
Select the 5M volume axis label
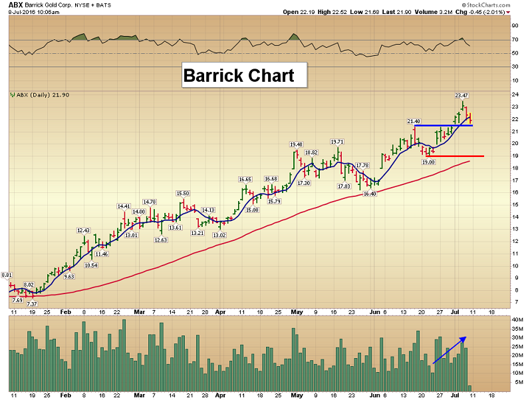[518, 382]
